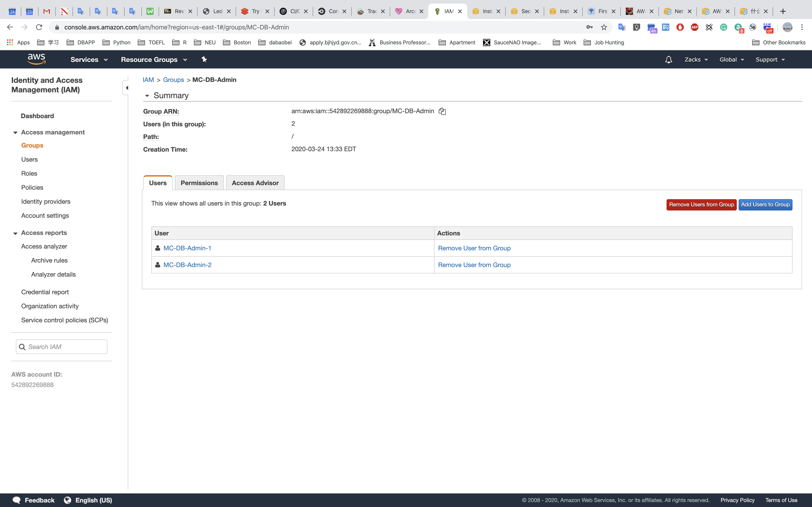The height and width of the screenshot is (507, 812).
Task: Click the AWS logo home icon
Action: [36, 59]
